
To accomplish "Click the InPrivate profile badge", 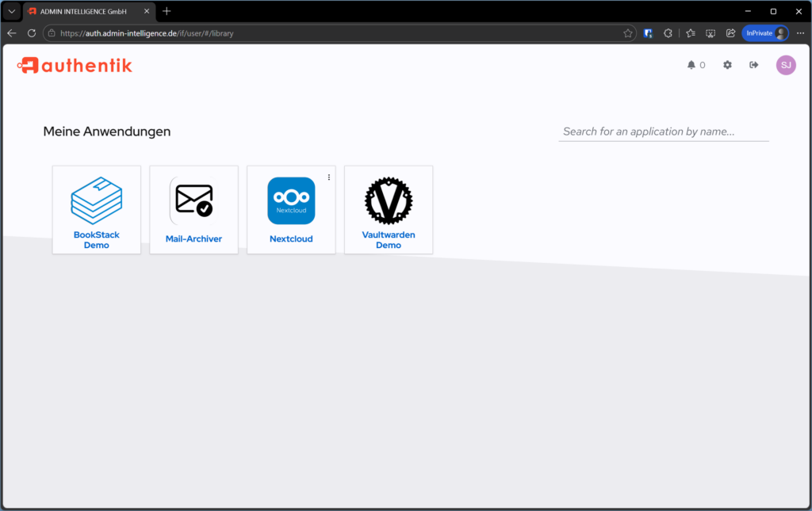I will [x=764, y=32].
